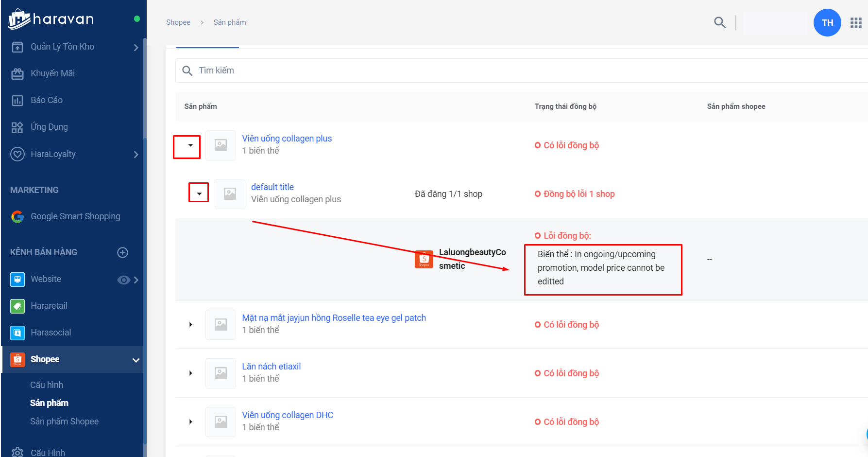Open Mặt nạ mắt jayjun product link
868x457 pixels.
[x=334, y=318]
